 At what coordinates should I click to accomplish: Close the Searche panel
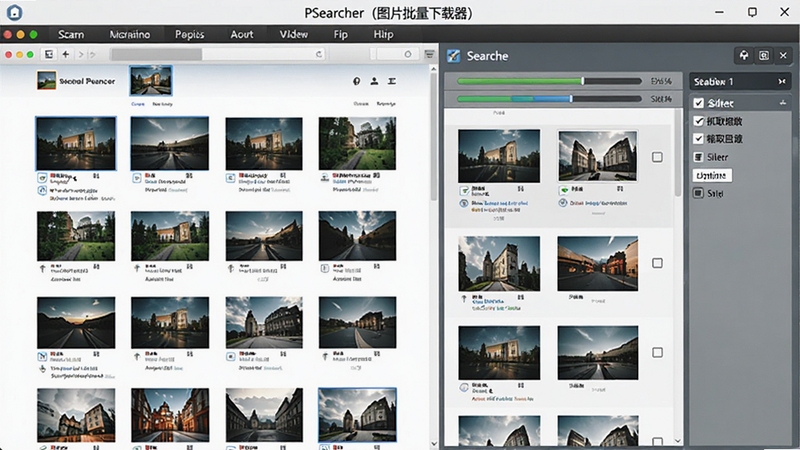(783, 56)
